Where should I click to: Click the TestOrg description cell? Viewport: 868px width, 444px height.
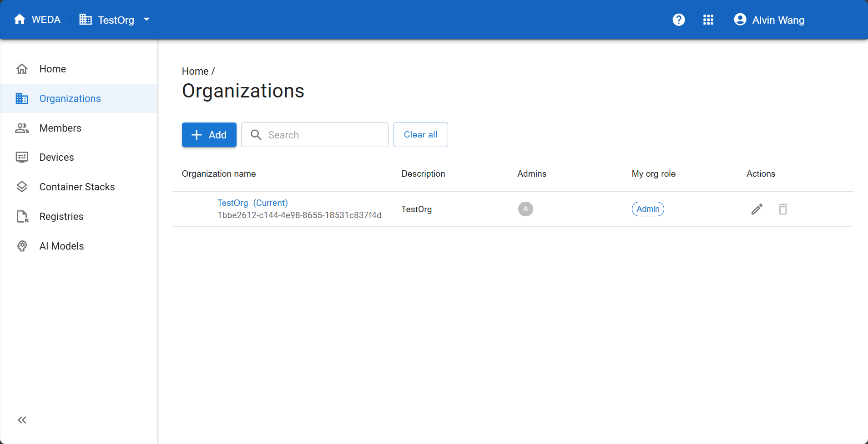(x=417, y=209)
